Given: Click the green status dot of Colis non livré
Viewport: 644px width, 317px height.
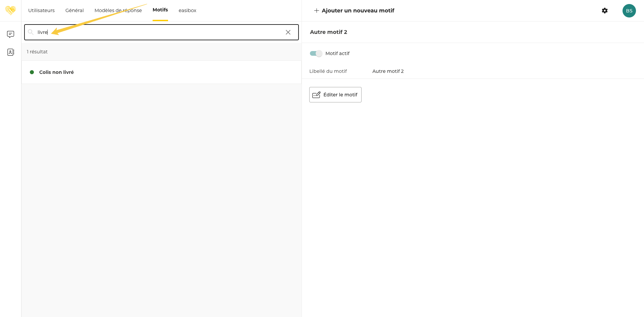Looking at the screenshot, I should [x=32, y=72].
